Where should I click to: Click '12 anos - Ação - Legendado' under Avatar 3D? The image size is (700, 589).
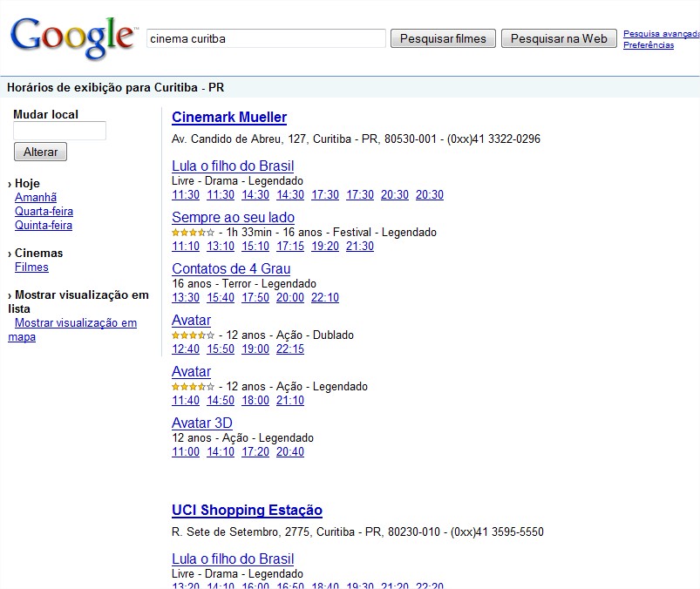click(243, 437)
